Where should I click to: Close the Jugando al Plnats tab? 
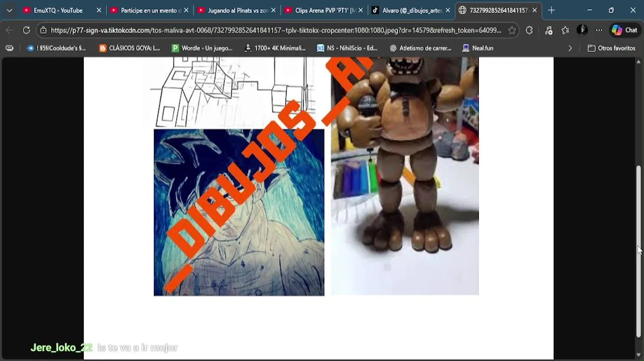point(273,10)
